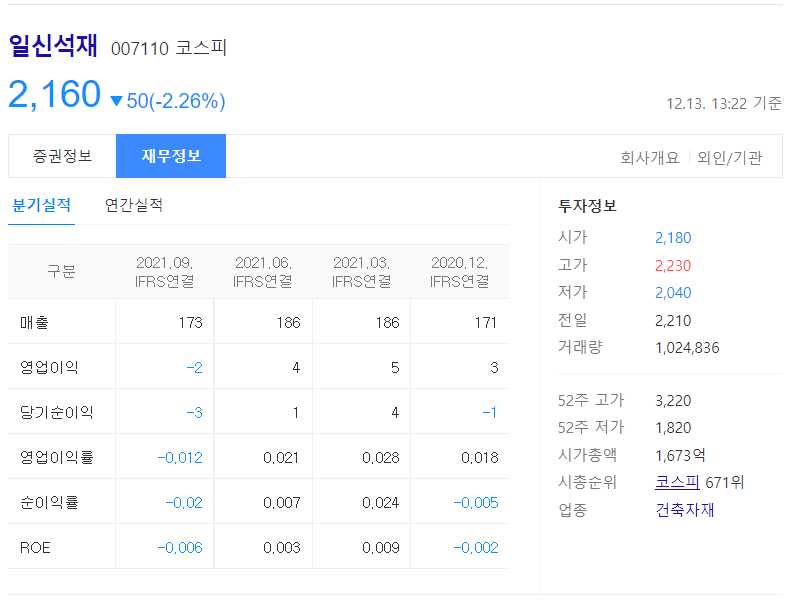Click 전일 value 2,210
Screen dimensions: 793x600
[673, 320]
